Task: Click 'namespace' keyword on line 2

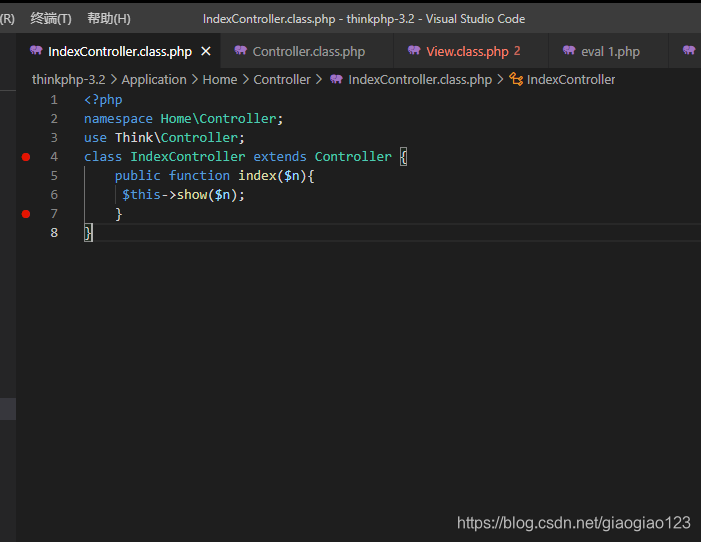Action: coord(118,119)
